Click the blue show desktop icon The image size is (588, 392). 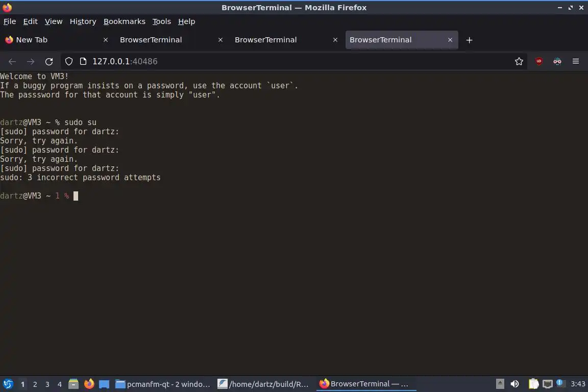(x=104, y=384)
